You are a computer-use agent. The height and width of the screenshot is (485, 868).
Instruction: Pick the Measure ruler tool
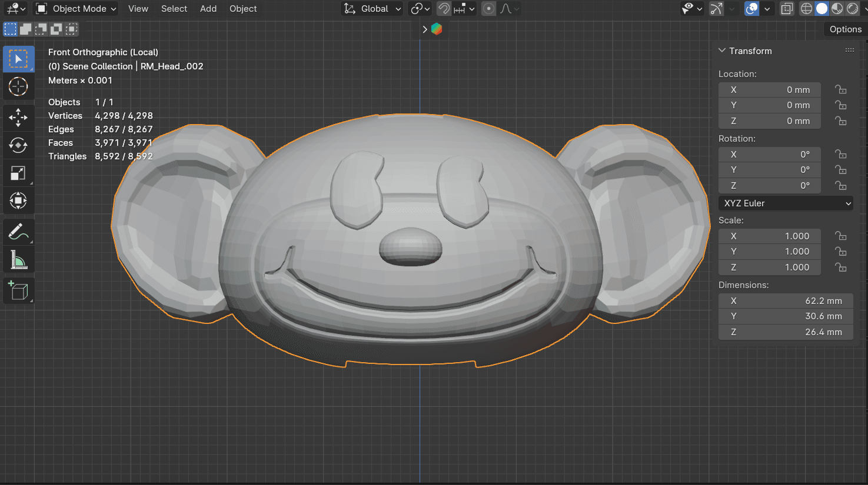(18, 259)
